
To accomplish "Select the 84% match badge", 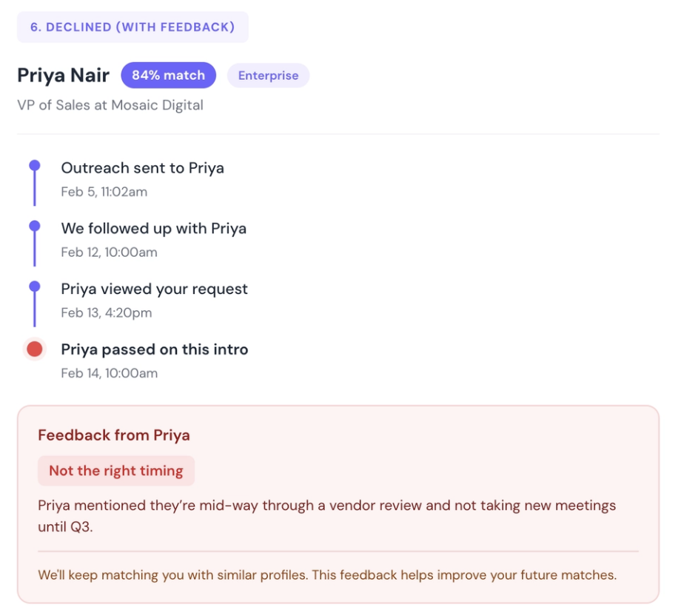I will [x=168, y=76].
